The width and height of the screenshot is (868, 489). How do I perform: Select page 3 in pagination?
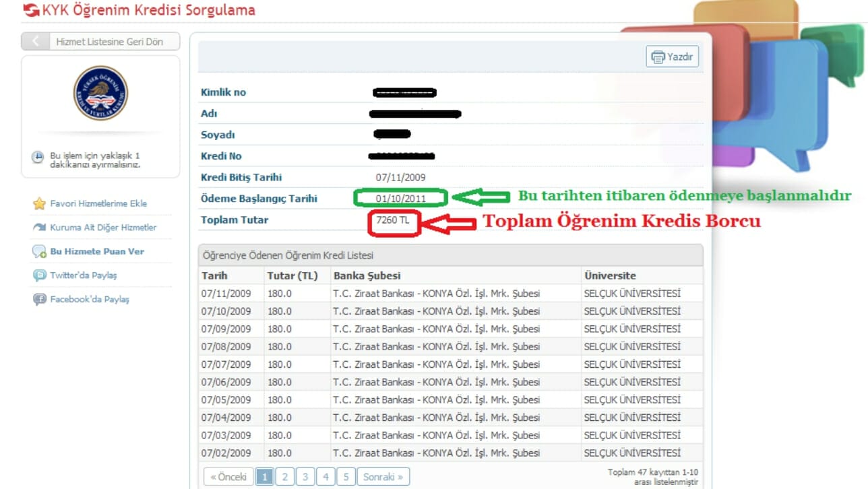pyautogui.click(x=305, y=477)
